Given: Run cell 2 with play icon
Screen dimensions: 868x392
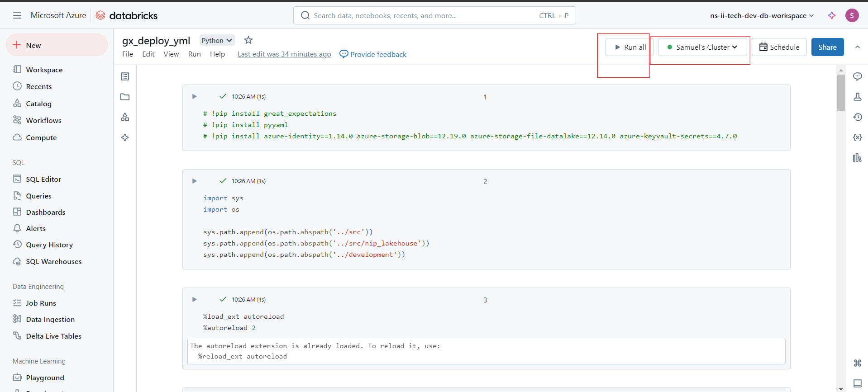Looking at the screenshot, I should click(x=194, y=181).
